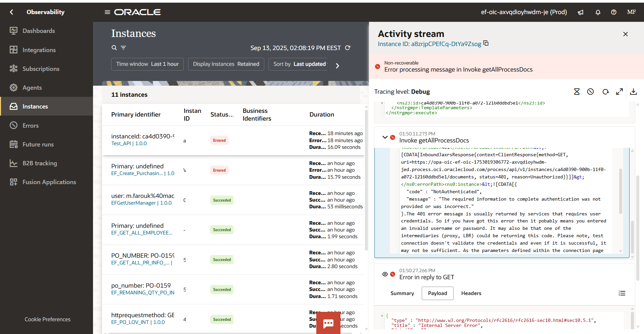Switch to the Headers tab
The height and width of the screenshot is (334, 644).
(x=471, y=293)
